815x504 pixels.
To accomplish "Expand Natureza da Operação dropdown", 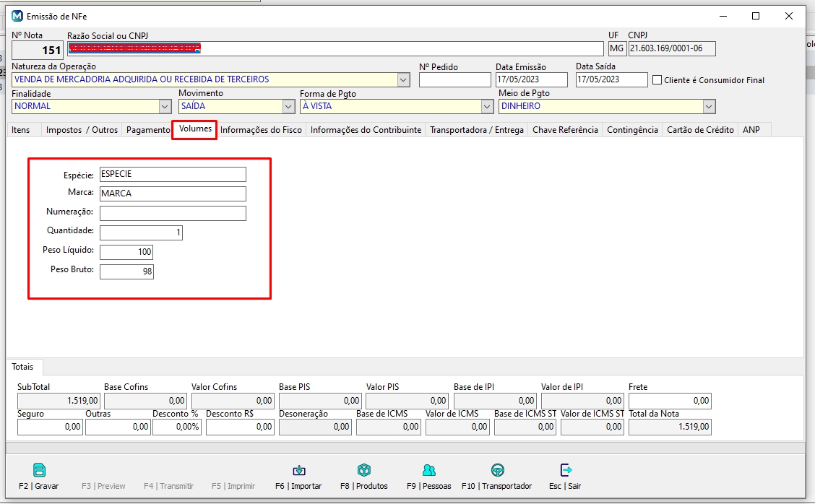I will 404,79.
